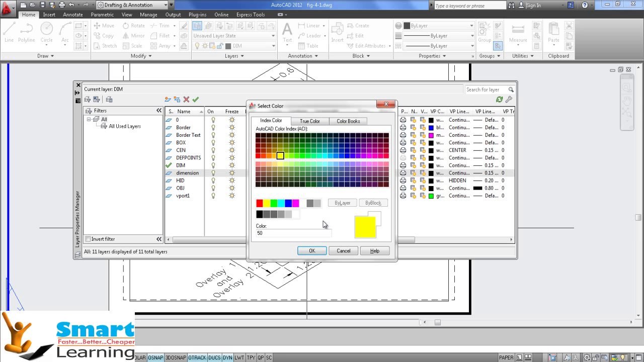Toggle OTRACK in the status bar
This screenshot has width=644, height=362.
tap(197, 357)
